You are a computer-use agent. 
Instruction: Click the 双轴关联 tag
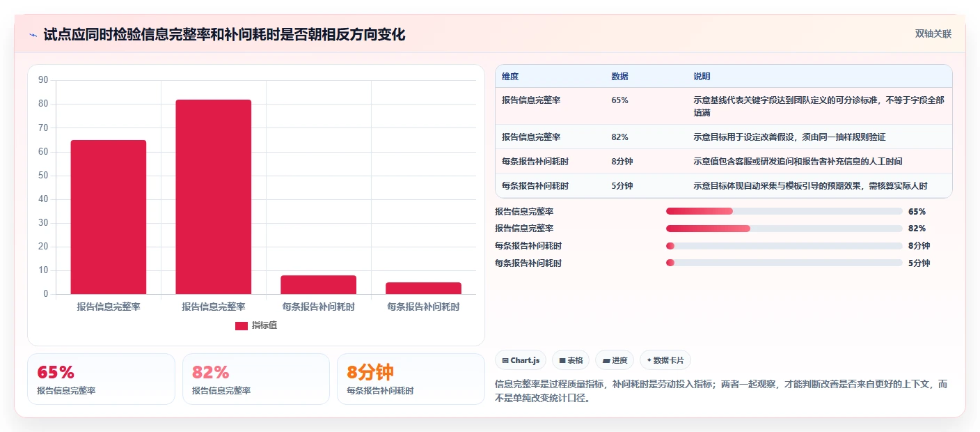coord(933,33)
